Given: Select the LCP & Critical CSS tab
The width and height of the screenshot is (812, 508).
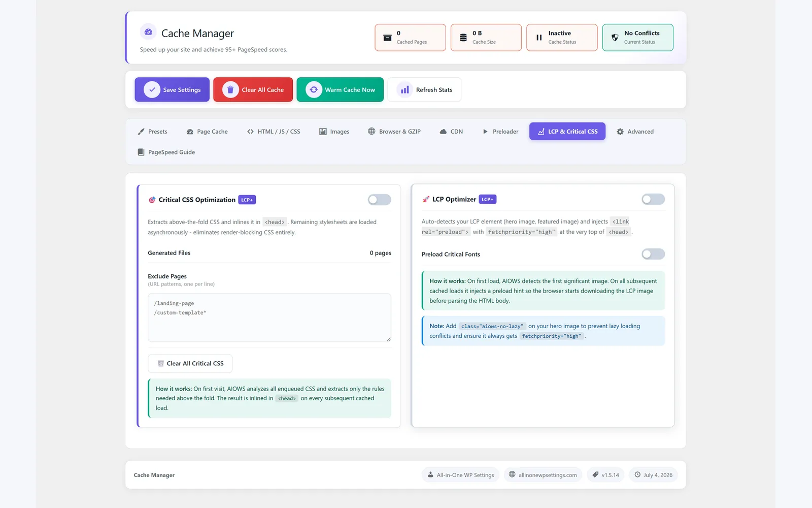Looking at the screenshot, I should 567,132.
